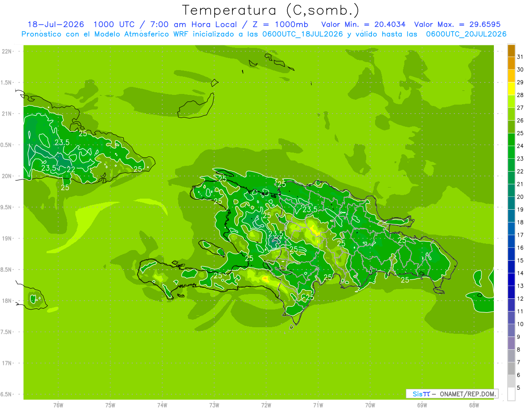Click the 'Temperatura (C,somb.)' map title
Screen dimensions: 532x411
270,10
